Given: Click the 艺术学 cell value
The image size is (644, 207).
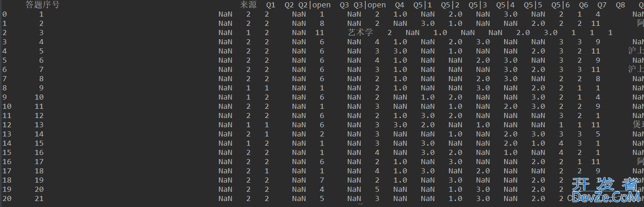Looking at the screenshot, I should [361, 33].
